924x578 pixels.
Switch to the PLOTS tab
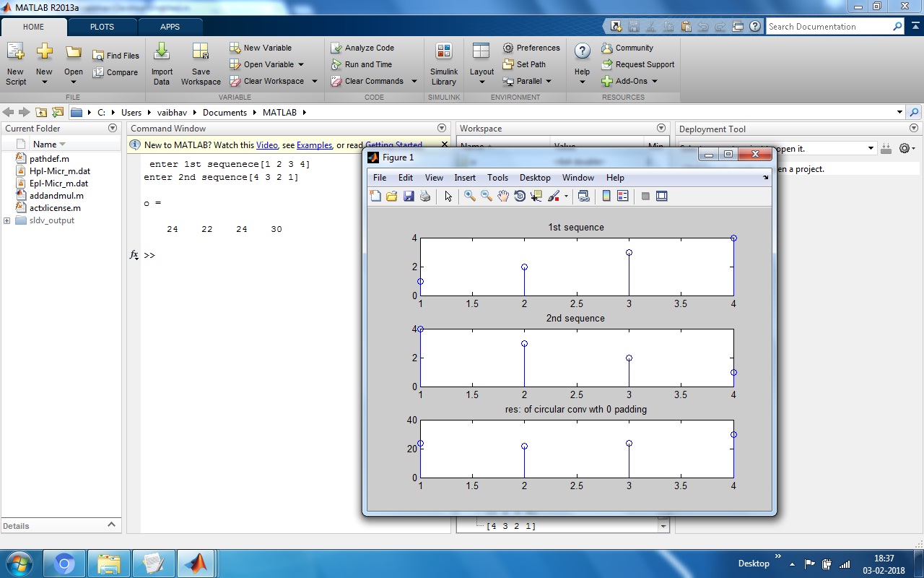102,27
